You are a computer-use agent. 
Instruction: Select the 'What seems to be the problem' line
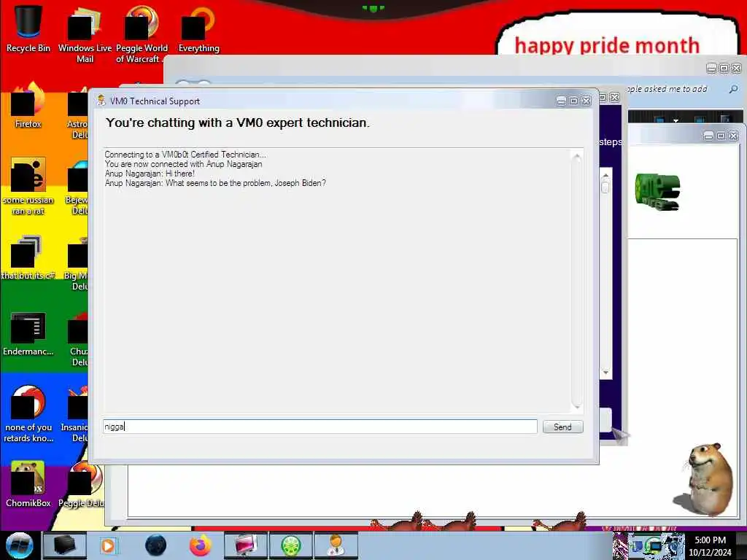click(215, 183)
